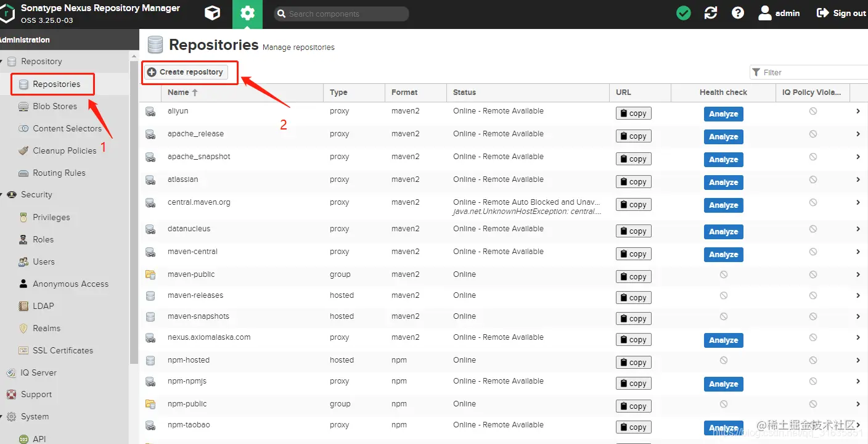Click the maven-public group folder icon

click(150, 275)
